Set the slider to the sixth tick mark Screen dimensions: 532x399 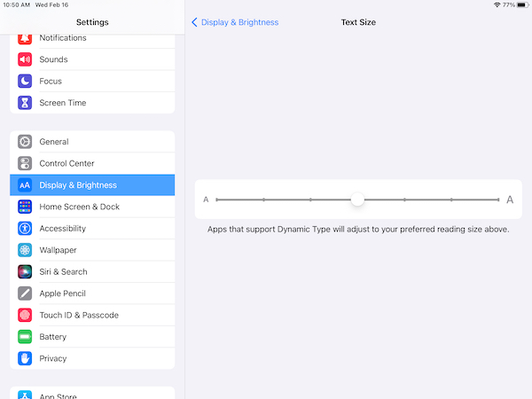click(451, 199)
